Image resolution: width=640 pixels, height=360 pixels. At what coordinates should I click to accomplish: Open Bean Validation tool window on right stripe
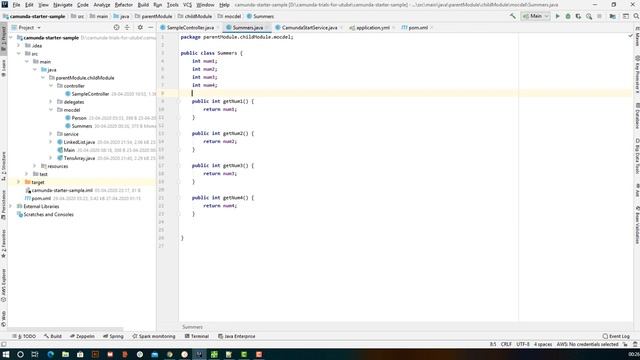coord(637,225)
